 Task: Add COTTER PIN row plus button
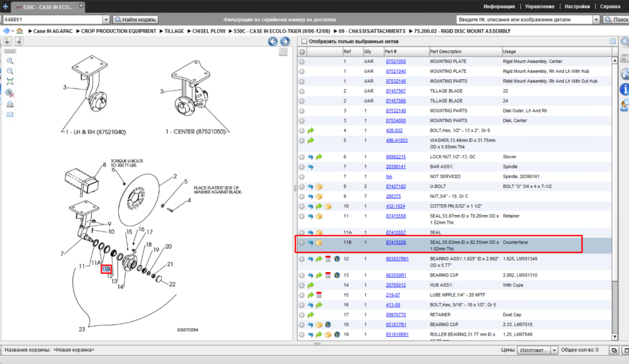[x=302, y=206]
